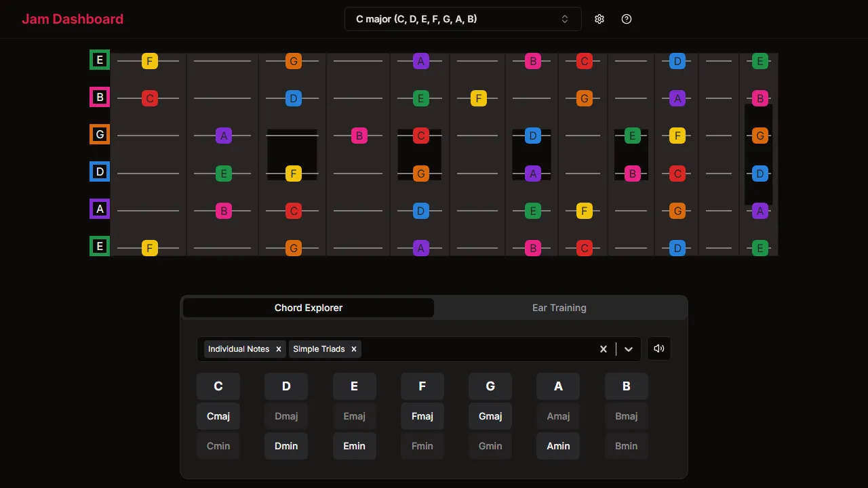The width and height of the screenshot is (868, 488).
Task: Open the help icon in the top bar
Action: 626,19
